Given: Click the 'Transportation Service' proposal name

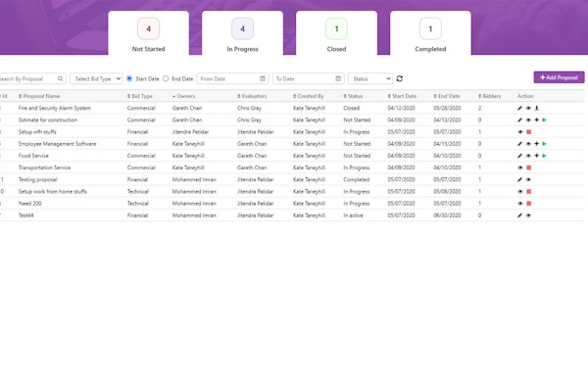Looking at the screenshot, I should pyautogui.click(x=44, y=167).
